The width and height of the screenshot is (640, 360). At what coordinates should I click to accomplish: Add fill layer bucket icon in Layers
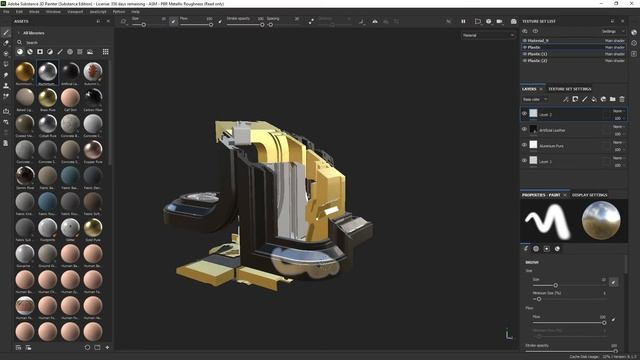pos(594,99)
